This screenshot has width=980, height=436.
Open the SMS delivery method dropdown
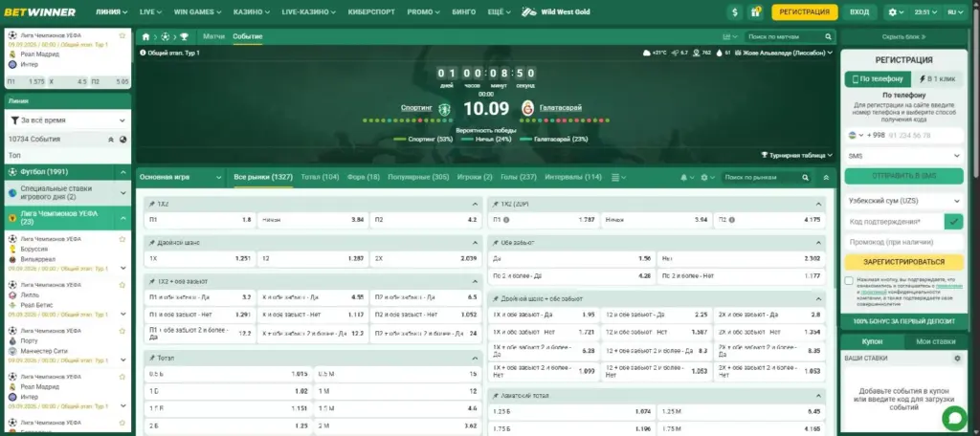point(903,156)
